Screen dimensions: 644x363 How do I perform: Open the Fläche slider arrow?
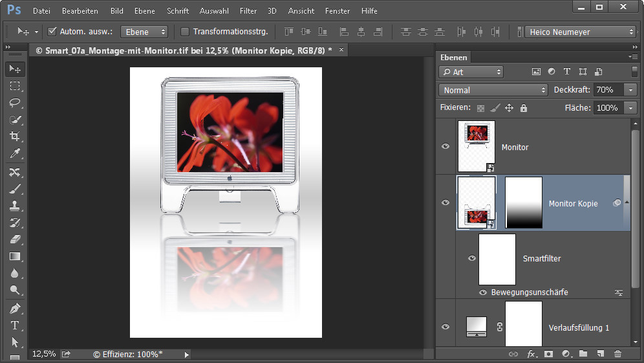click(630, 107)
